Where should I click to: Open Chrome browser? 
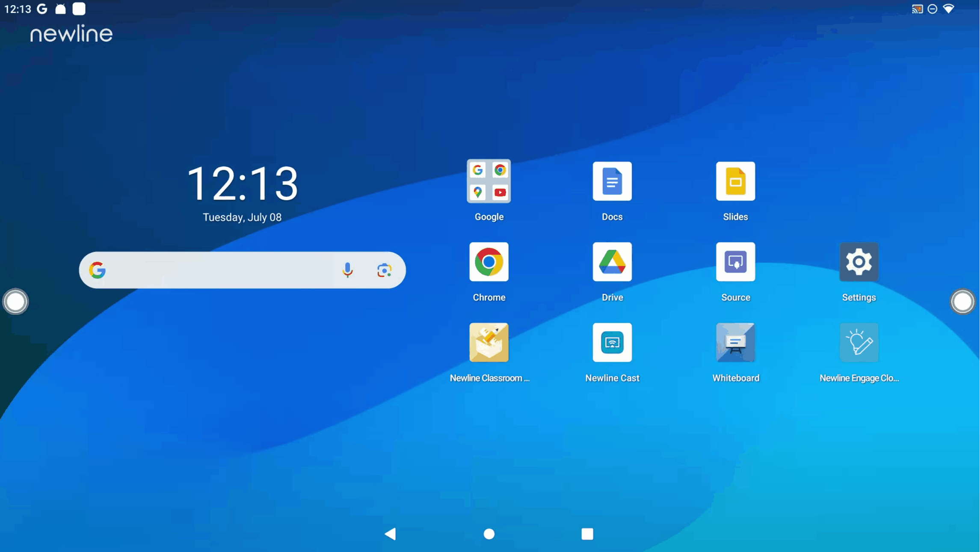(489, 262)
